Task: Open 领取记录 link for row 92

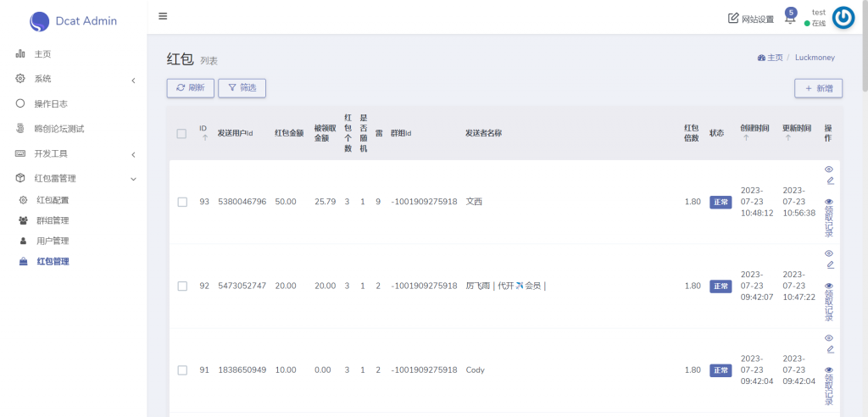Action: tap(829, 302)
